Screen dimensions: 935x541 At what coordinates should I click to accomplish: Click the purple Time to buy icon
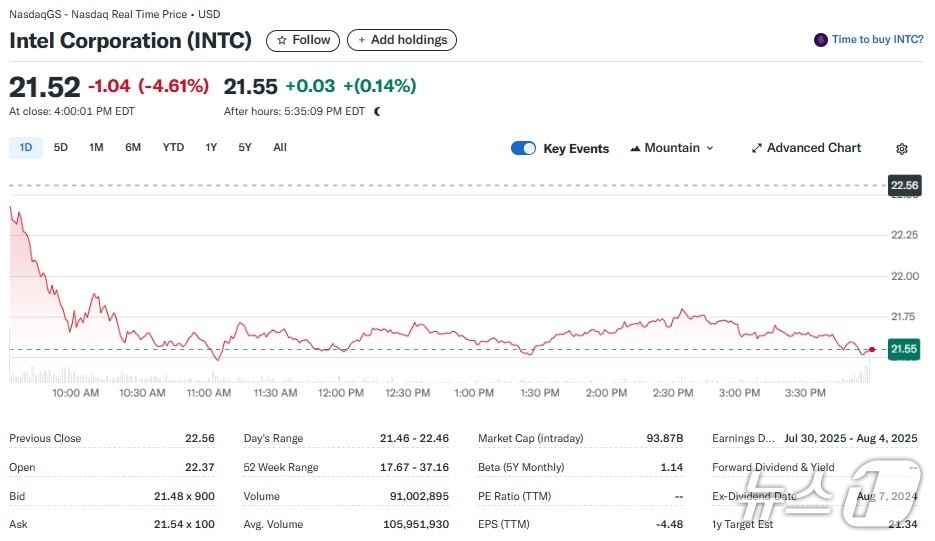[x=821, y=40]
